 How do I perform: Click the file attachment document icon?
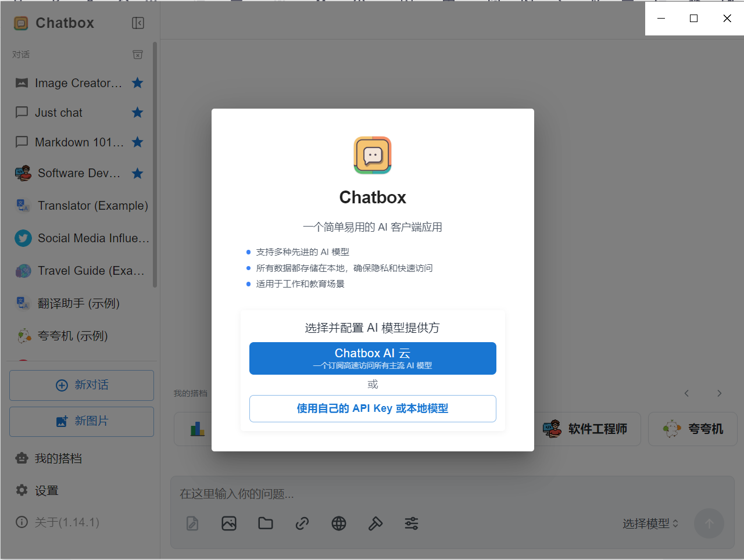click(x=192, y=523)
